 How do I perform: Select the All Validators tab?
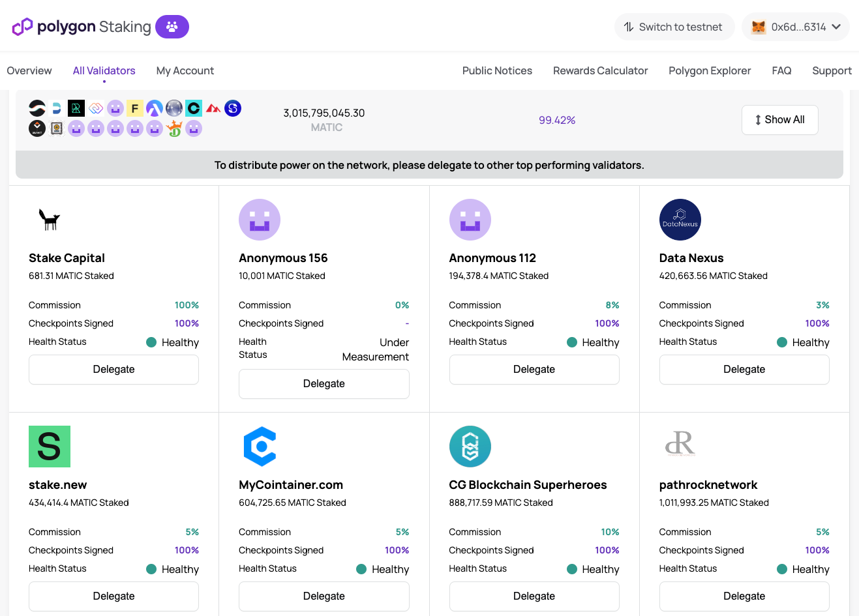(x=104, y=70)
